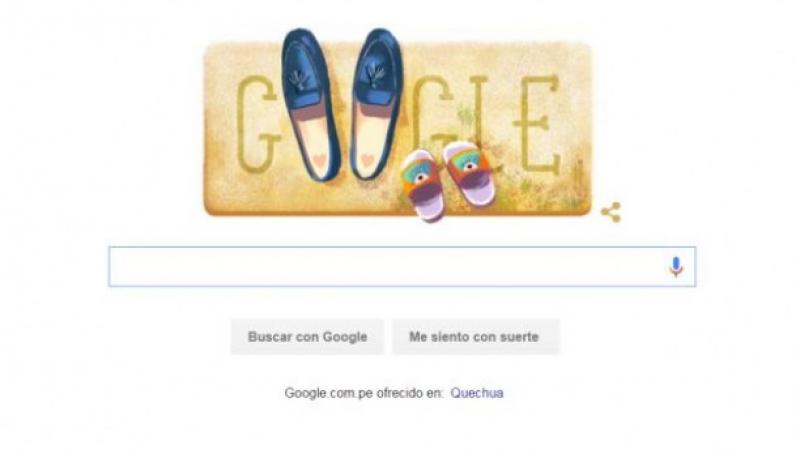Screen dimensions: 800x450
Task: Click the letter E on the doormat
Action: (x=538, y=125)
